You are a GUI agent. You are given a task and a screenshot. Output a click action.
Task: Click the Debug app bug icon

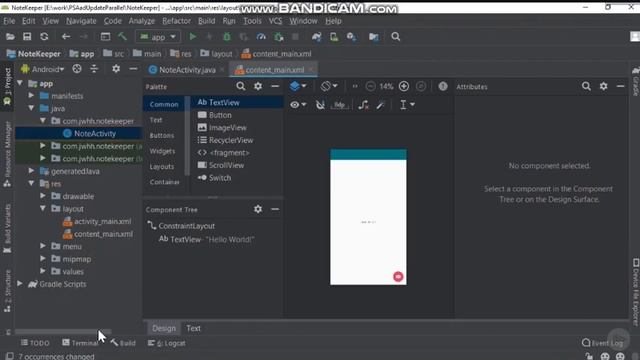(227, 37)
